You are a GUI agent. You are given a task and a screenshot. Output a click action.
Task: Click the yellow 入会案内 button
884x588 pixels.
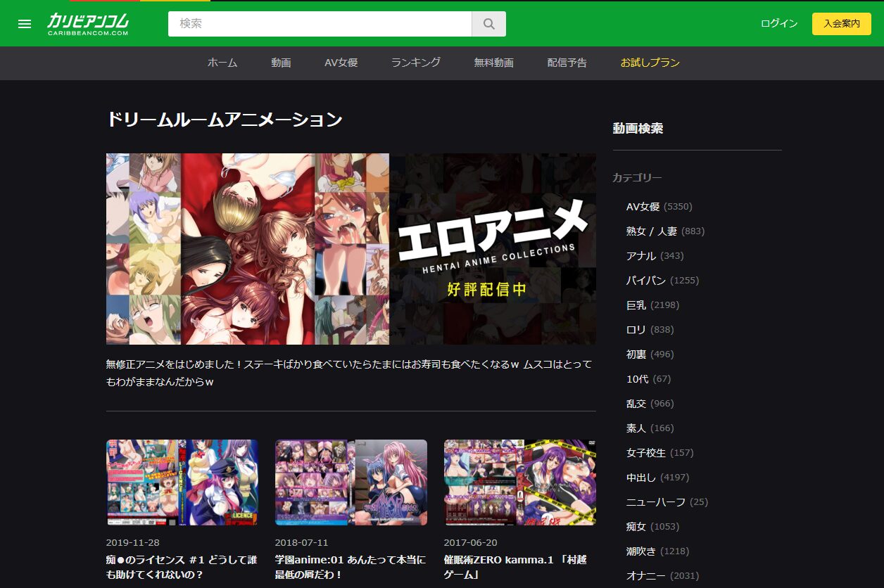coord(842,24)
